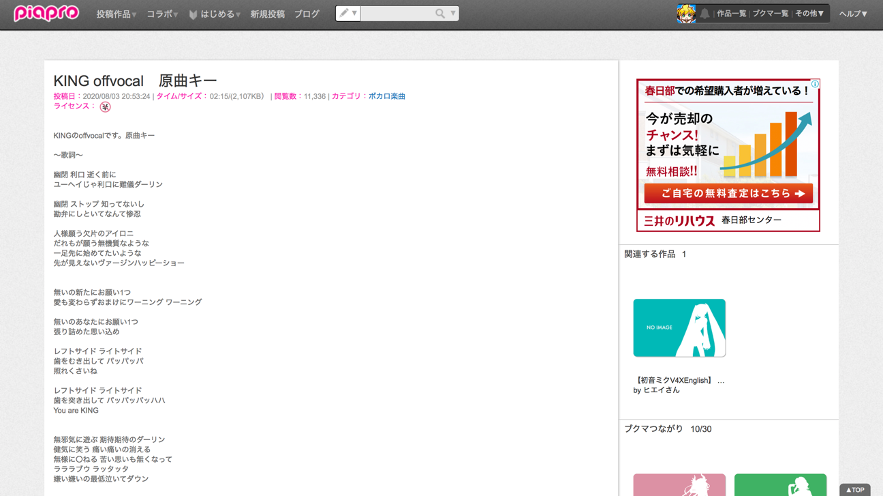Click the view count 11,336
883x497 pixels.
coord(315,96)
